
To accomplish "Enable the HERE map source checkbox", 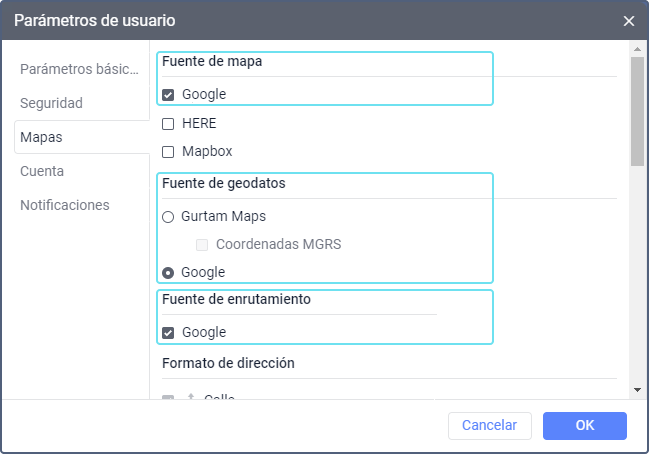I will tap(168, 124).
